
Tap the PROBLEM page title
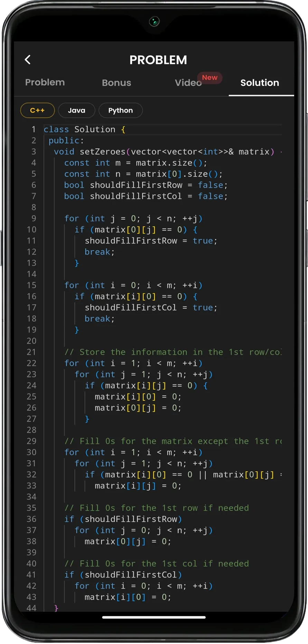tap(158, 60)
